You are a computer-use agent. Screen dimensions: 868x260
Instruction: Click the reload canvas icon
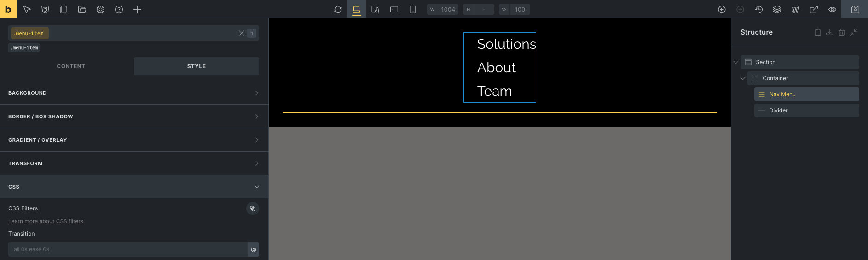coord(338,9)
